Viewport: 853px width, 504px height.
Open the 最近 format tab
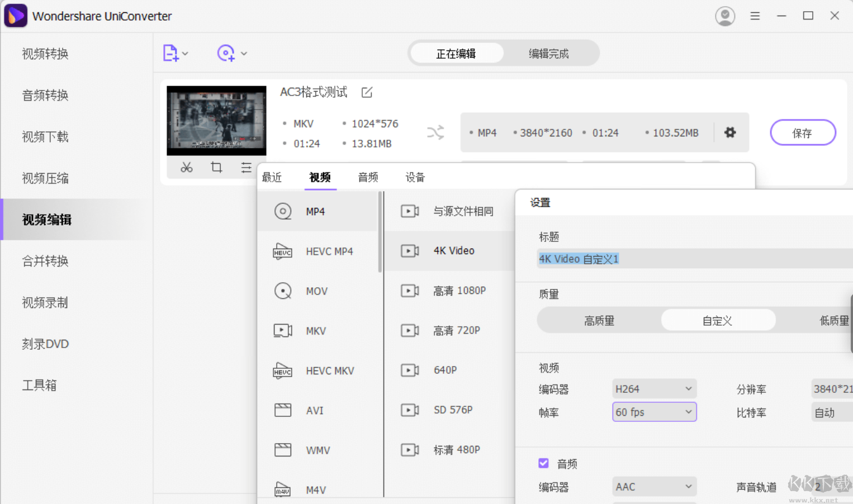click(272, 177)
